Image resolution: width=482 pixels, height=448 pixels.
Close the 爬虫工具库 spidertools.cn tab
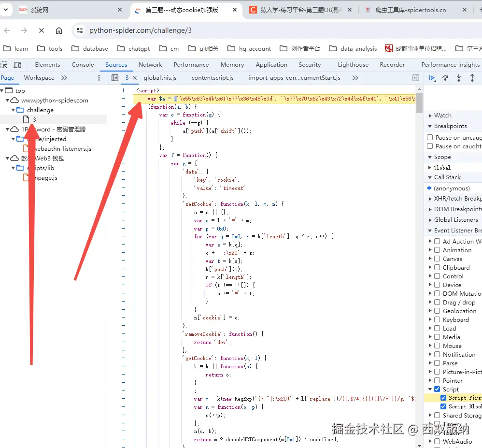click(465, 10)
